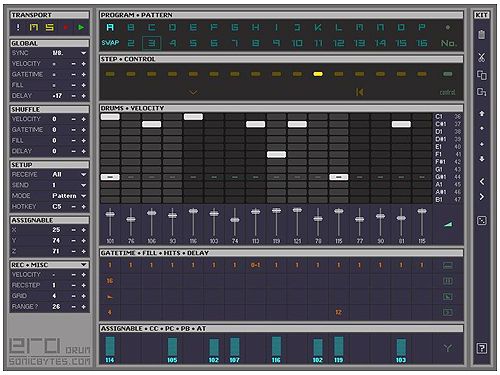The width and height of the screenshot is (500, 375).
Task: Select program H
Action: pyautogui.click(x=255, y=27)
